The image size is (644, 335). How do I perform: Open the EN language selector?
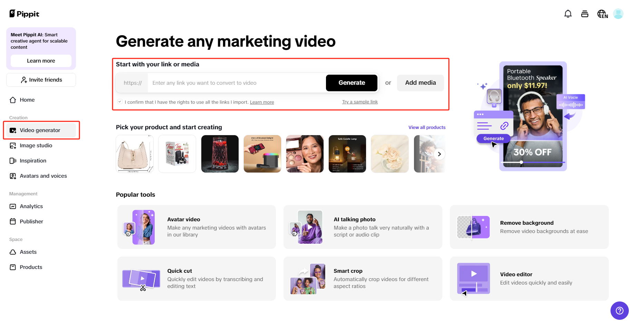[602, 13]
